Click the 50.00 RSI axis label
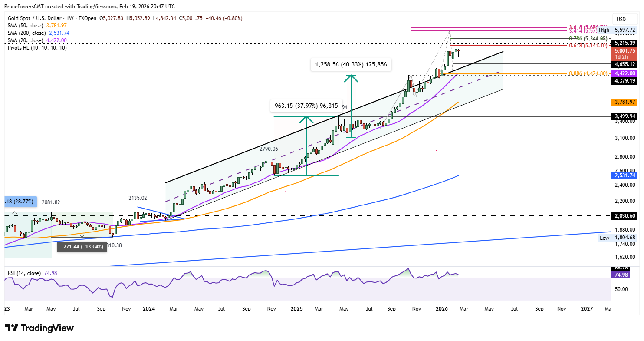The height and width of the screenshot is (341, 644). (x=621, y=289)
